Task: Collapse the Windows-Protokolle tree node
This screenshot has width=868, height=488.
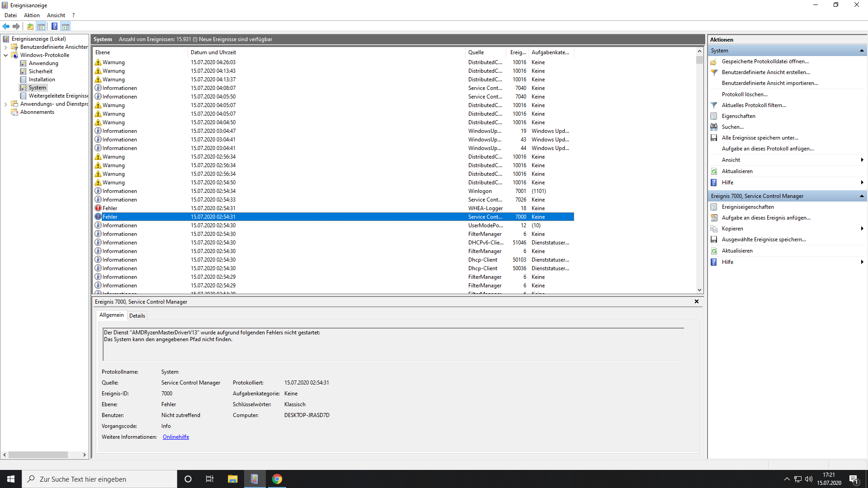Action: click(5, 55)
